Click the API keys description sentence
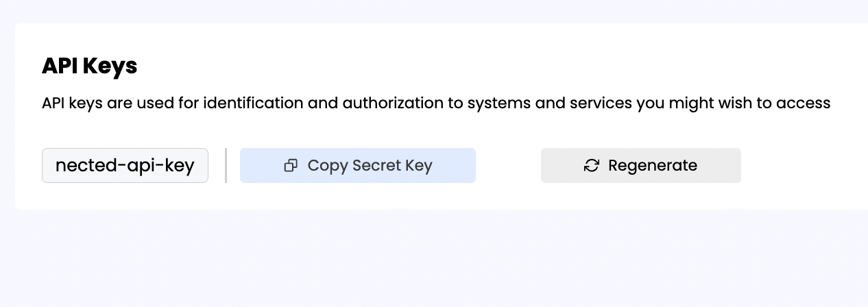 pos(436,103)
